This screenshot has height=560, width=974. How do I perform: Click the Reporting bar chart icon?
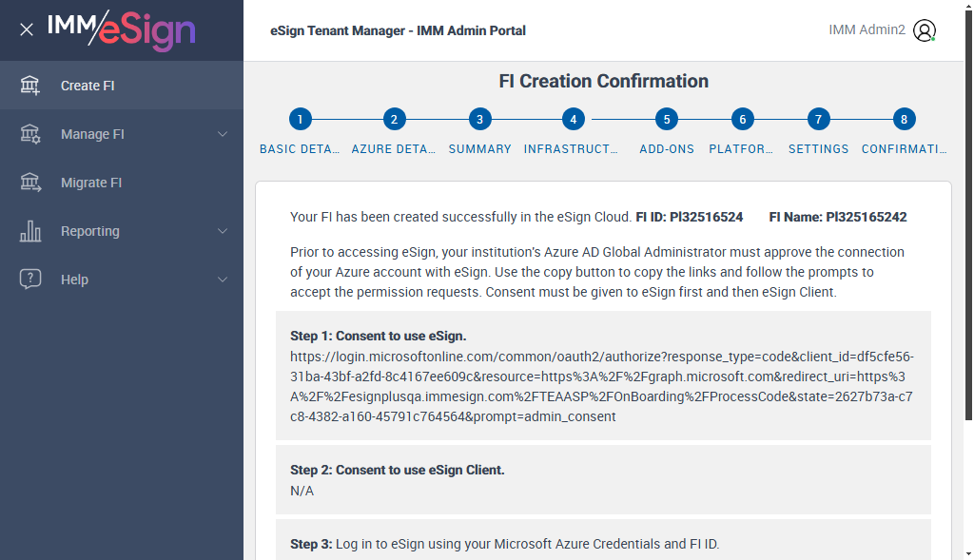30,231
